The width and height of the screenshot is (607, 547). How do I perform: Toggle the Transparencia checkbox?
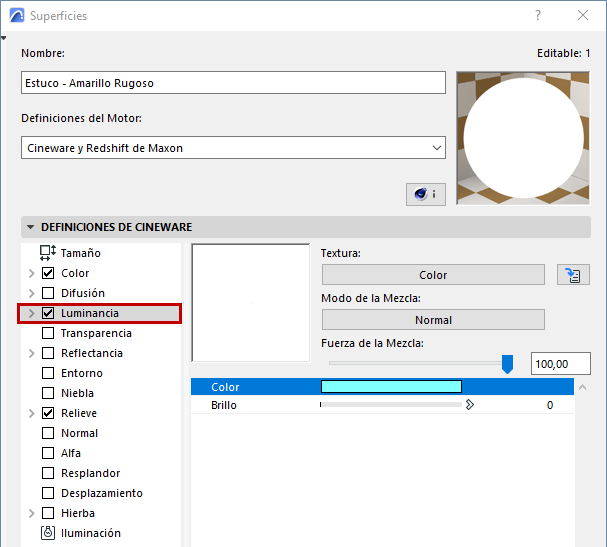[48, 333]
